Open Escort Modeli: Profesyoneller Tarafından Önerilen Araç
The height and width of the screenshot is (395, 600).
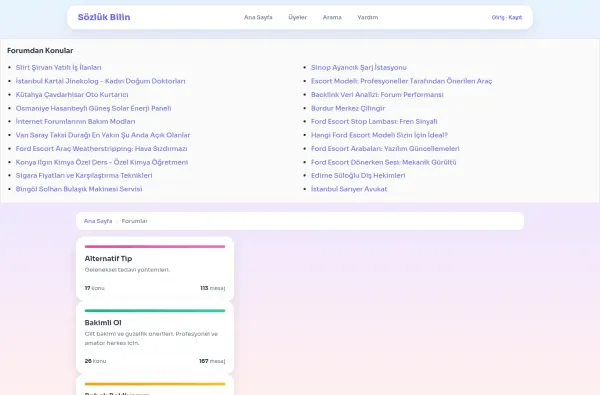(x=401, y=81)
